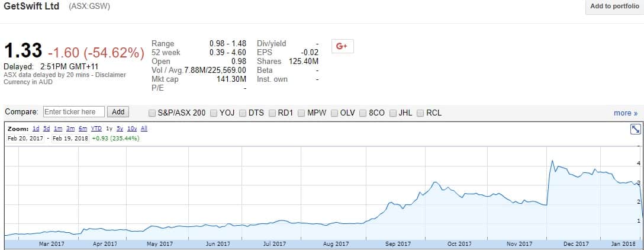This screenshot has height=250, width=644.
Task: Select the MPW comparison checkbox
Action: click(x=301, y=113)
